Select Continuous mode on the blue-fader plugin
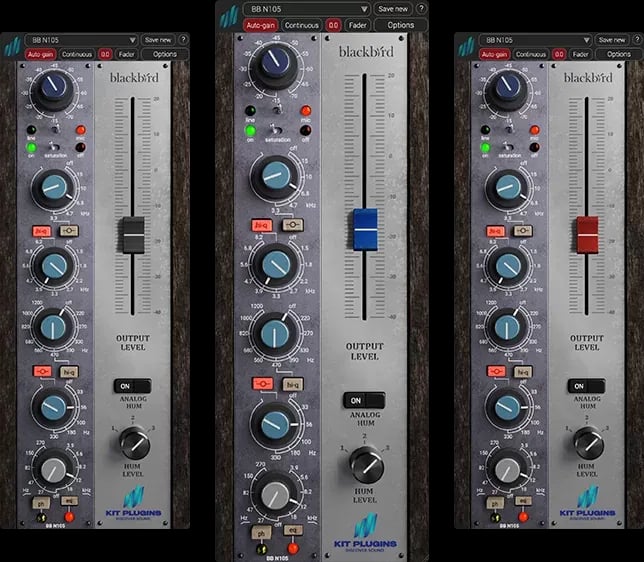The image size is (644, 562). [301, 25]
